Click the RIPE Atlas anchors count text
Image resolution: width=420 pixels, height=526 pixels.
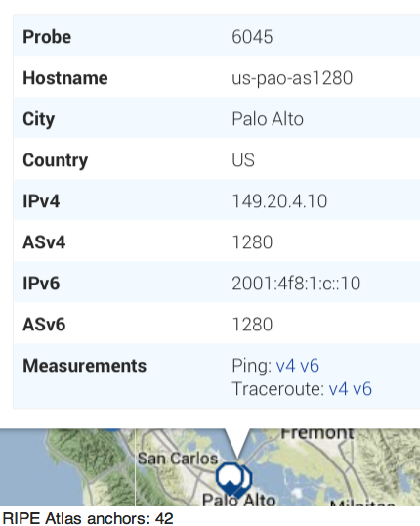coord(88,518)
